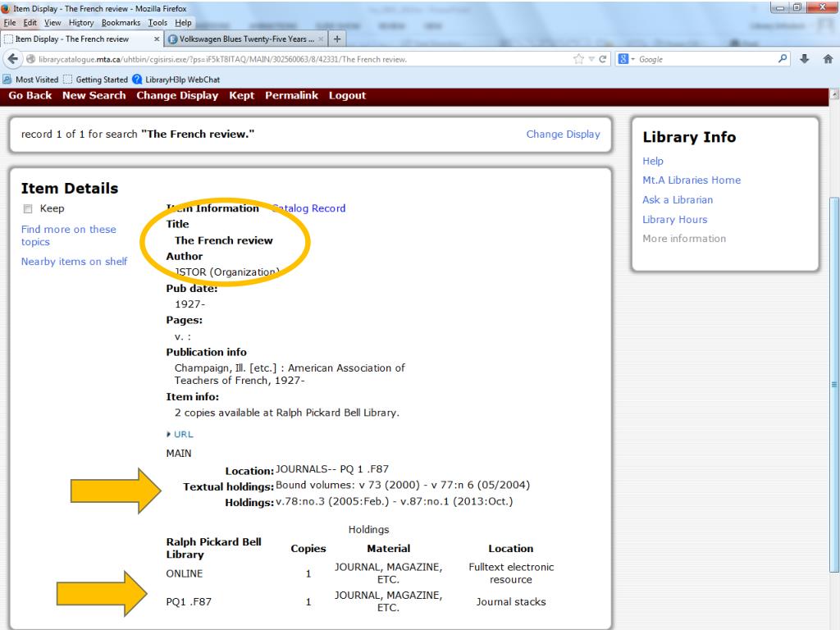Viewport: 840px width, 630px height.
Task: Open the File menu
Action: (10, 22)
